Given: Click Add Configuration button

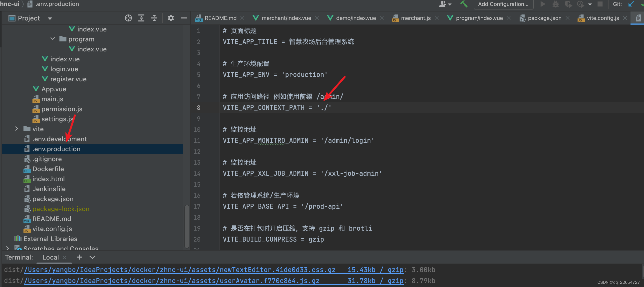Looking at the screenshot, I should coord(503,4).
